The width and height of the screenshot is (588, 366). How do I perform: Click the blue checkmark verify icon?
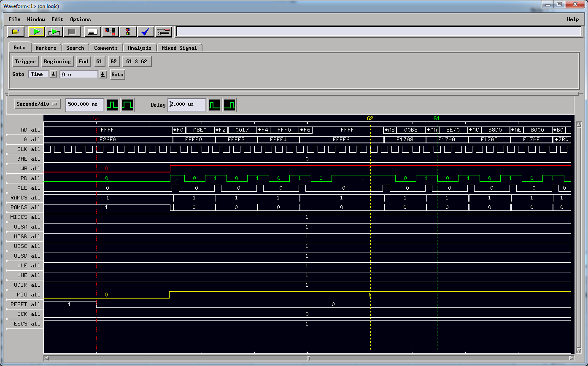tap(145, 32)
